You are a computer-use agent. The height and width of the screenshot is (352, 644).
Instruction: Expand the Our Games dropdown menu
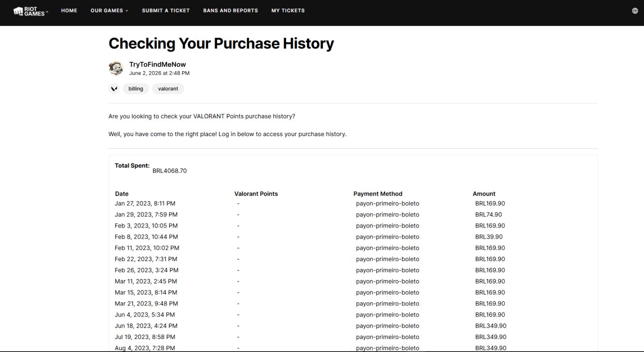pos(109,10)
